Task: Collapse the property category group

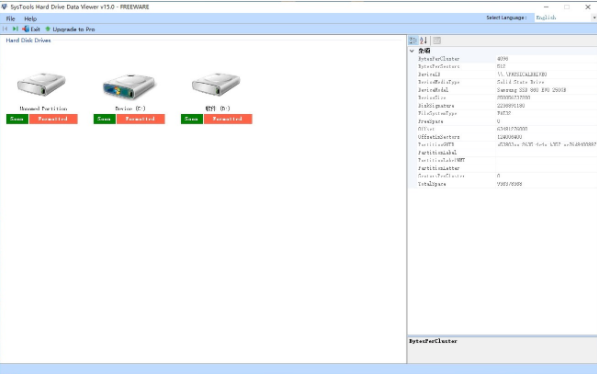Action: coord(412,51)
